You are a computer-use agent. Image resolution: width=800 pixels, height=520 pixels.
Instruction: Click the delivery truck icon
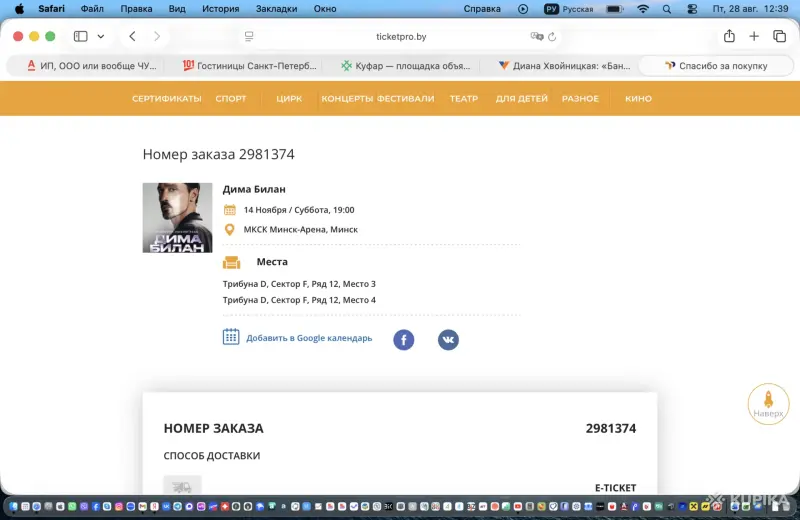(182, 487)
